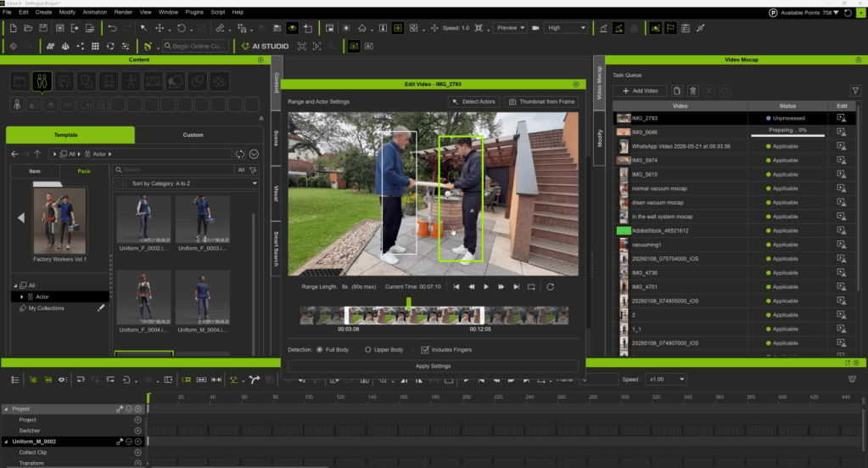Click the Open project folder icon
This screenshot has width=868, height=468.
coord(28,28)
